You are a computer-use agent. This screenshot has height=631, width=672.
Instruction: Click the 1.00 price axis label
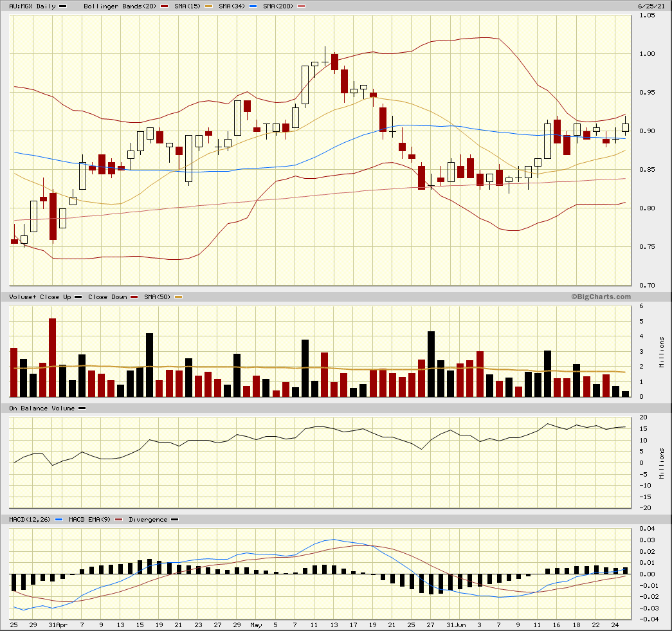pyautogui.click(x=647, y=53)
